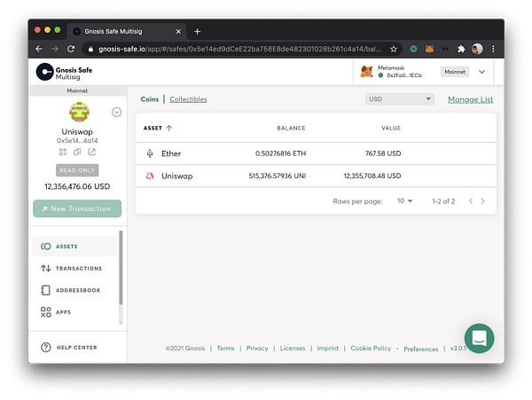The image size is (532, 400).
Task: Expand the wallet connection details chevron
Action: [481, 72]
